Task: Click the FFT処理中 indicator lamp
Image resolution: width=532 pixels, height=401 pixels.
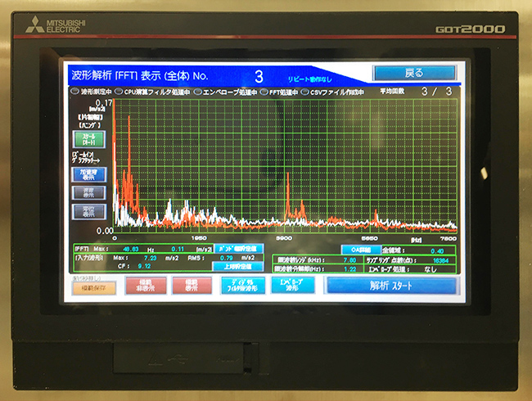Action: tap(264, 92)
